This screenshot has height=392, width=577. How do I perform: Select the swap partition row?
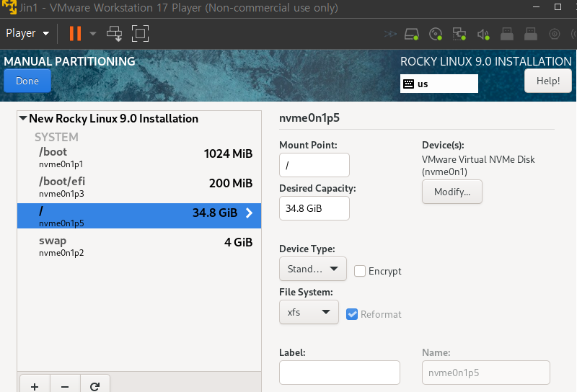[139, 246]
